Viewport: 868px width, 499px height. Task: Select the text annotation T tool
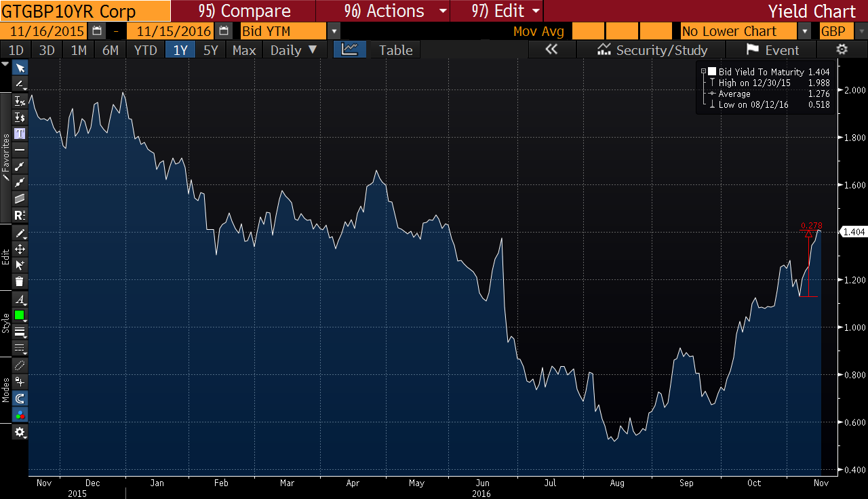[x=20, y=134]
